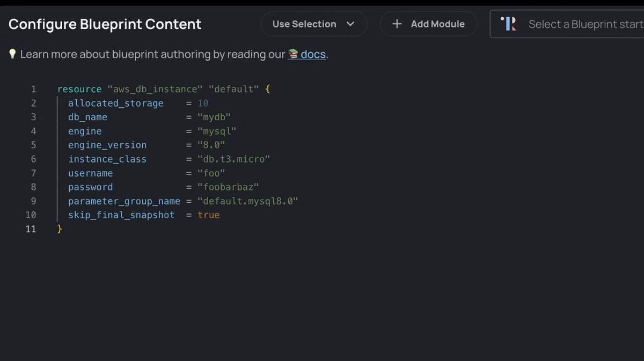Click line number 1 in the gutter
This screenshot has width=644, height=361.
(x=33, y=89)
